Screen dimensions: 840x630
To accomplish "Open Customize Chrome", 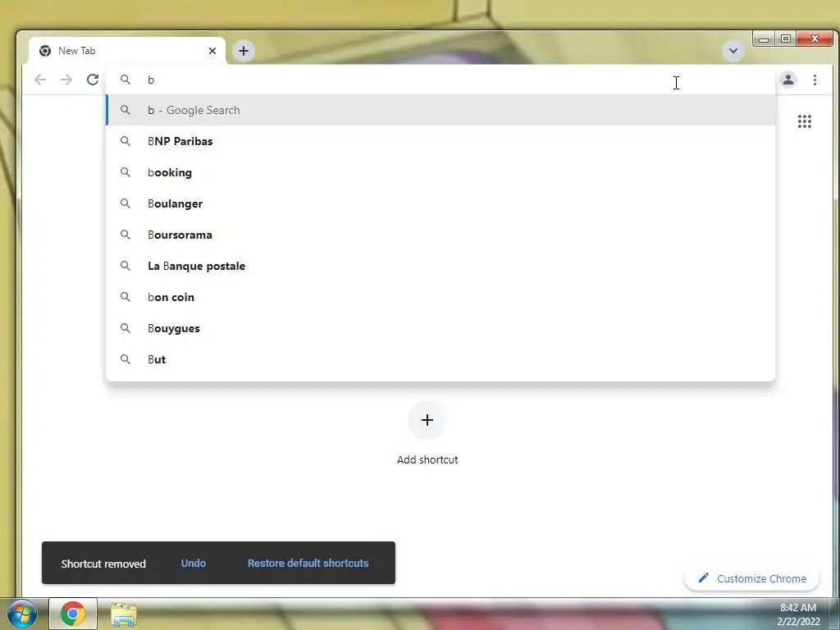I will click(751, 578).
